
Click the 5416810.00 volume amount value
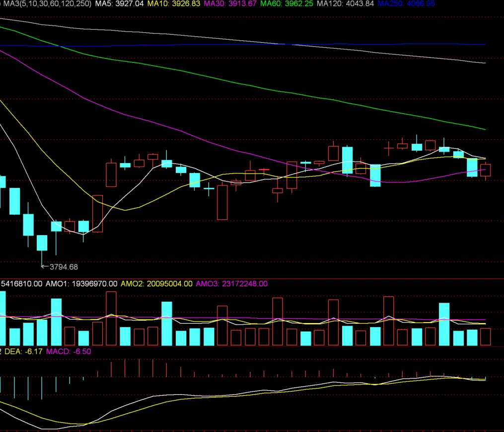(x=21, y=283)
